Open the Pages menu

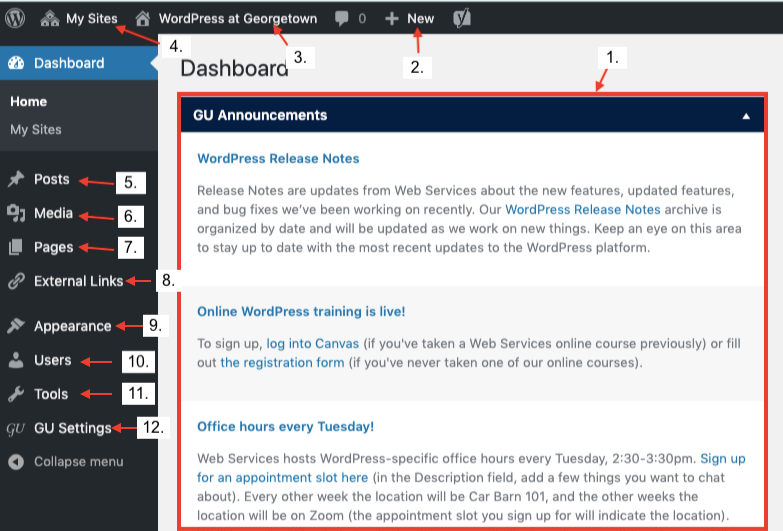[53, 247]
